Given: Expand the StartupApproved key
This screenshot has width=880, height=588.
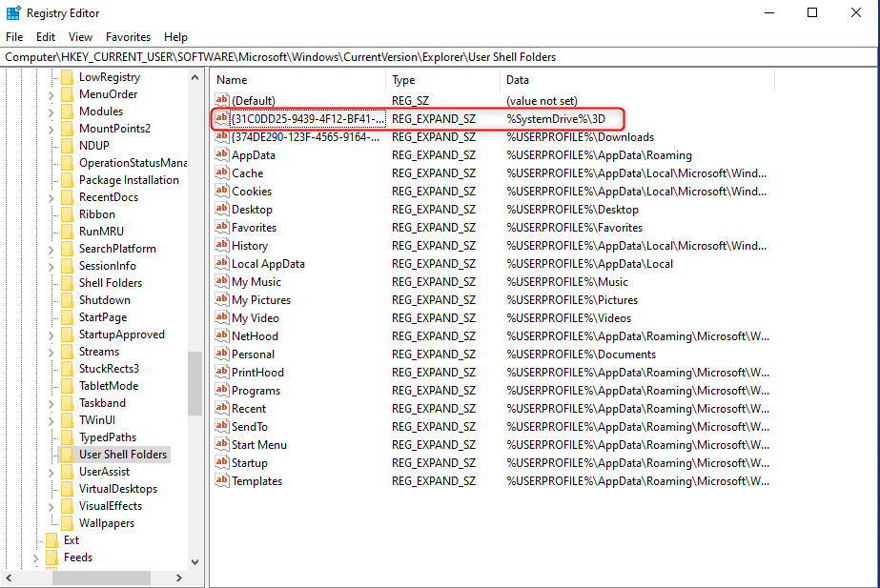Looking at the screenshot, I should 51,335.
